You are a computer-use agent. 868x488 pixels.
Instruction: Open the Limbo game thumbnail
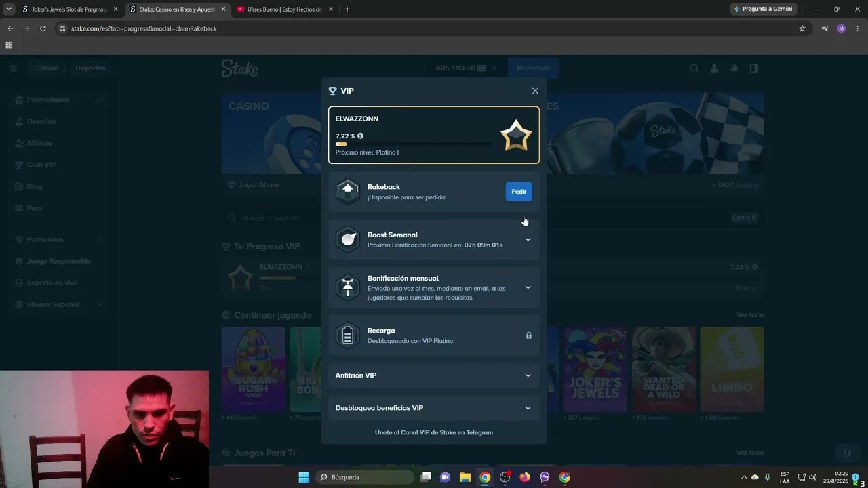732,369
